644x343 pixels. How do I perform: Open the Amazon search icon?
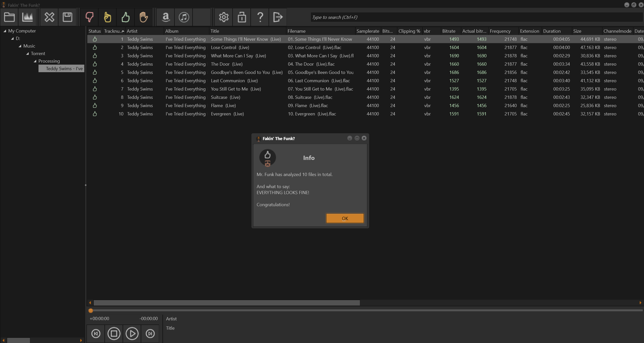click(x=166, y=17)
